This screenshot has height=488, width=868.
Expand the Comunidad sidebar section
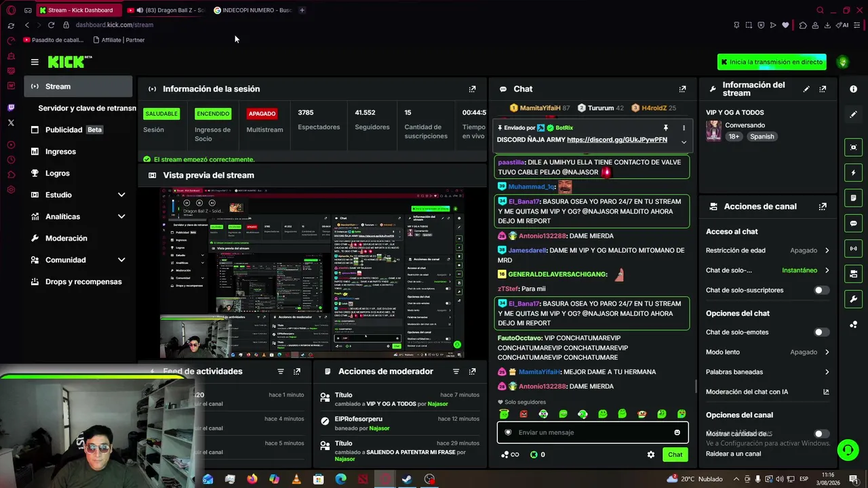pos(121,260)
